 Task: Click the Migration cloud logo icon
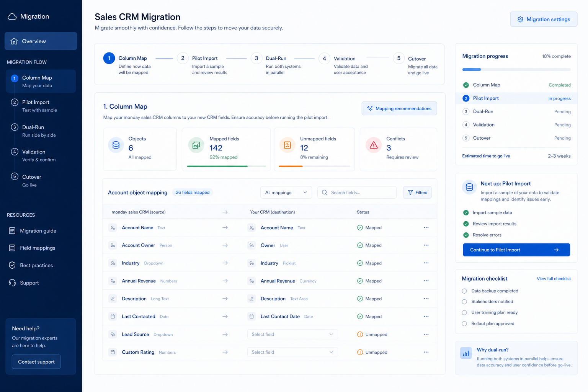pyautogui.click(x=12, y=16)
